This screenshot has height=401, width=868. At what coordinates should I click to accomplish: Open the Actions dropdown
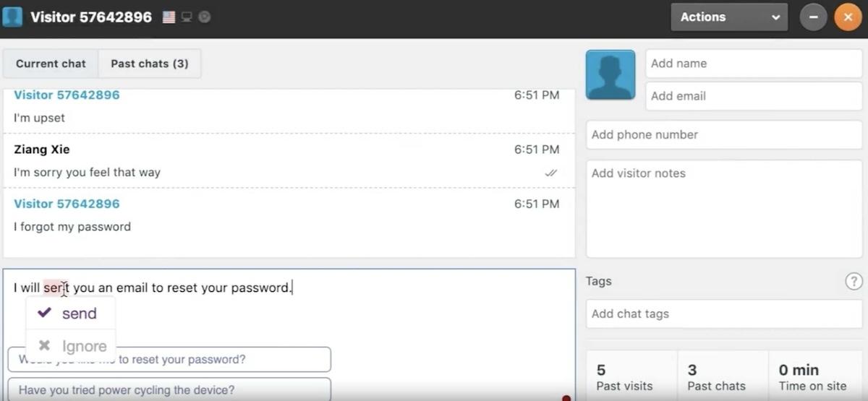(x=728, y=17)
